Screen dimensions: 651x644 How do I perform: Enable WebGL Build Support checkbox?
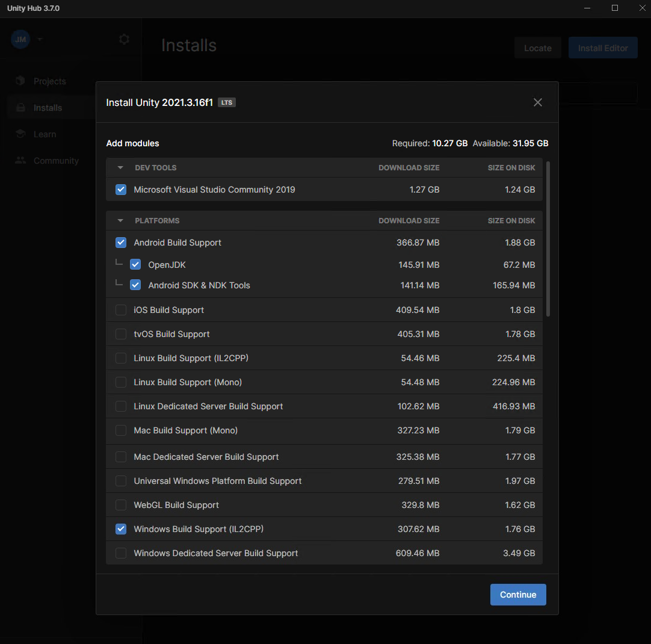pyautogui.click(x=121, y=505)
